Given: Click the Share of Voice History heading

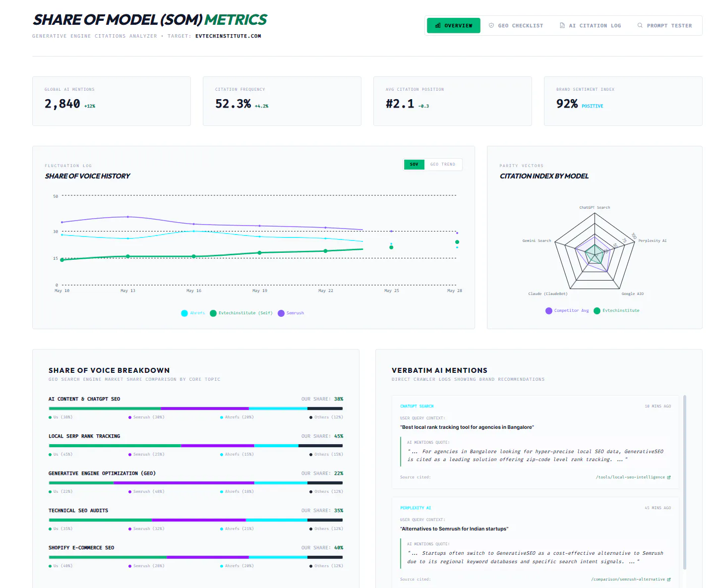Looking at the screenshot, I should (87, 176).
